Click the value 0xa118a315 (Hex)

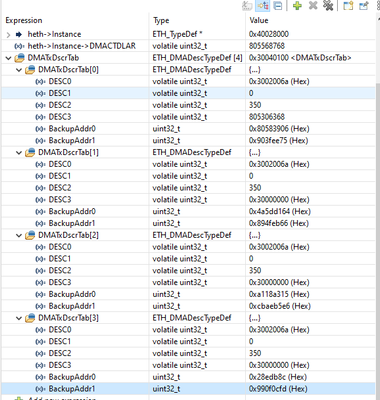tap(279, 294)
